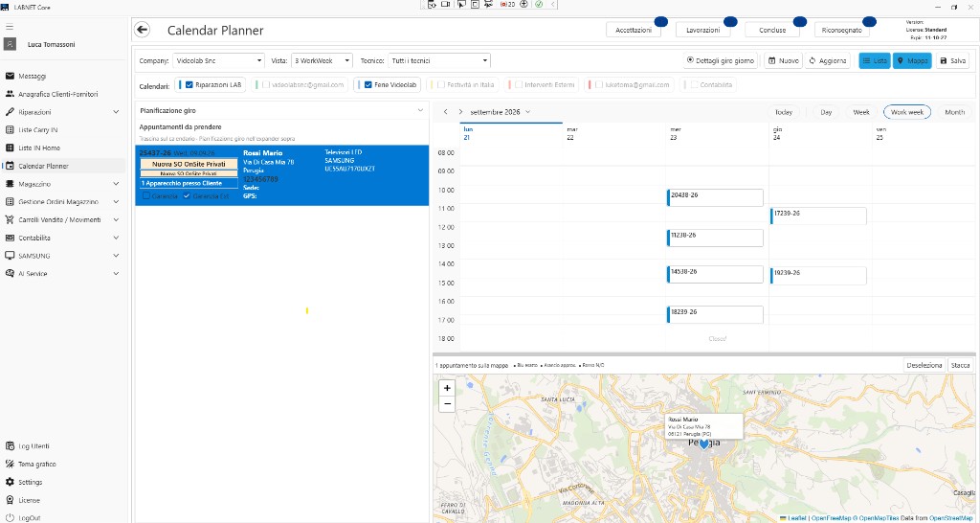The height and width of the screenshot is (523, 980).
Task: Enable Festività in Italia calendar
Action: [441, 85]
